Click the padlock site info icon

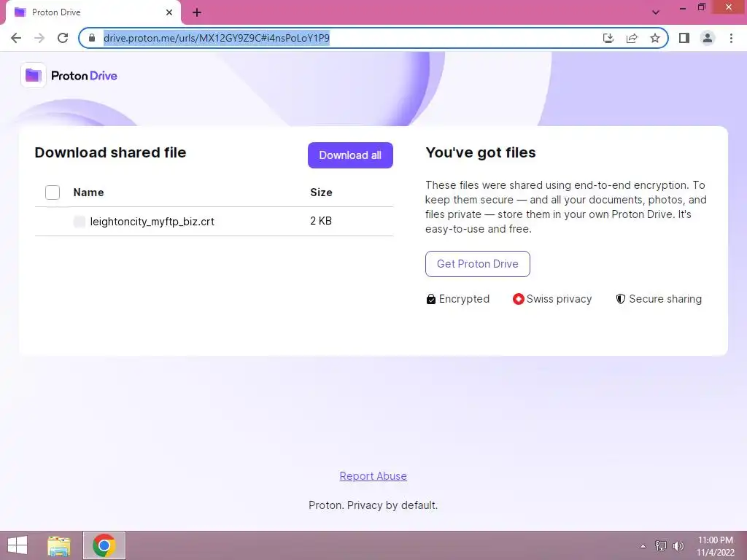tap(92, 38)
